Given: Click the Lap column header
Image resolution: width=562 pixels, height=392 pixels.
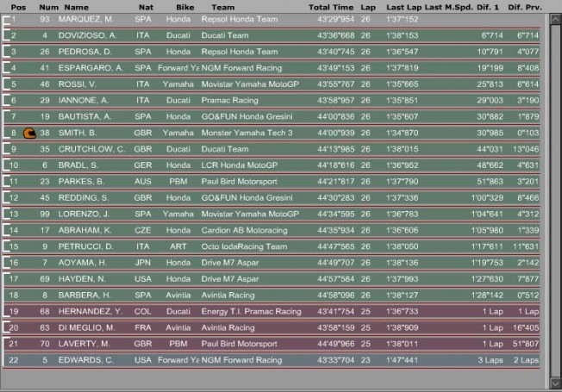Looking at the screenshot, I should (x=368, y=7).
